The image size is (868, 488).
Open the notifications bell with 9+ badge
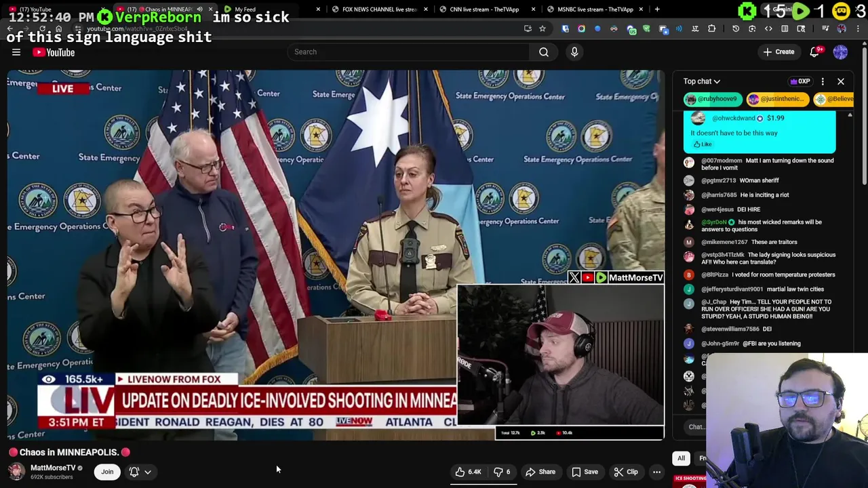pos(815,52)
